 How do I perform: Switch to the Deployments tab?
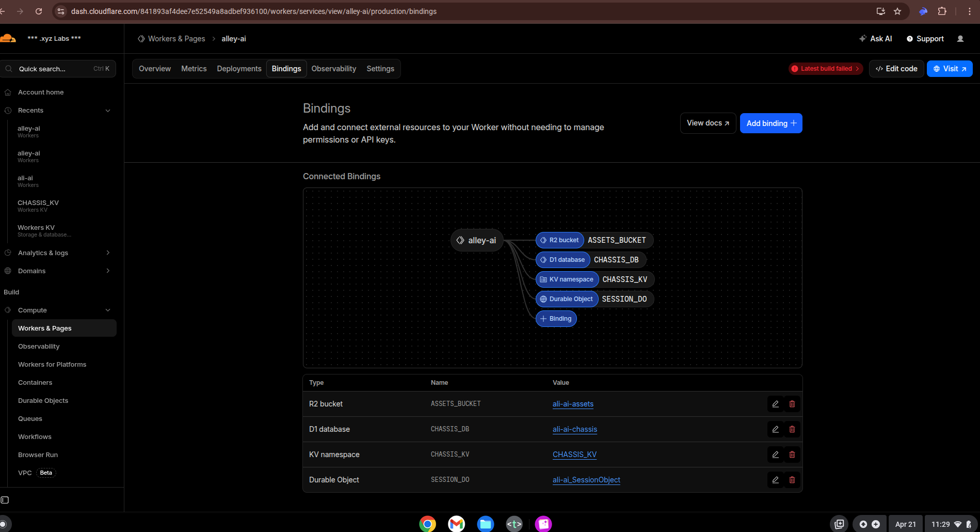239,69
